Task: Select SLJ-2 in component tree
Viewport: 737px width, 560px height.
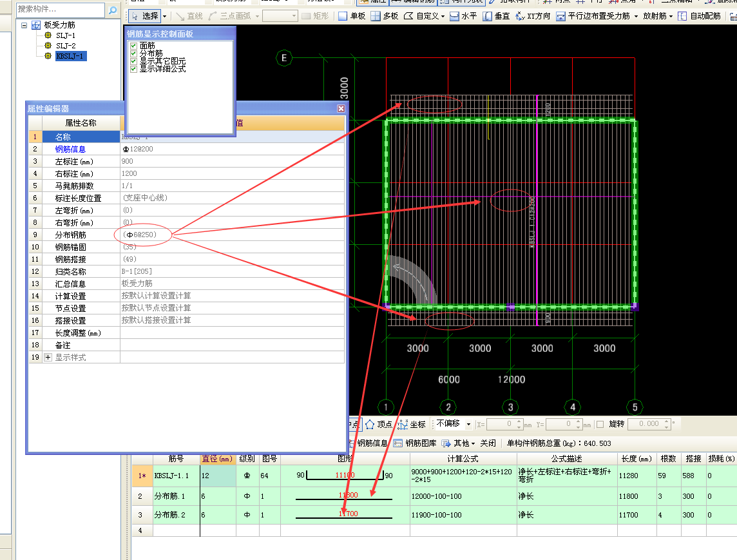Action: (x=65, y=46)
